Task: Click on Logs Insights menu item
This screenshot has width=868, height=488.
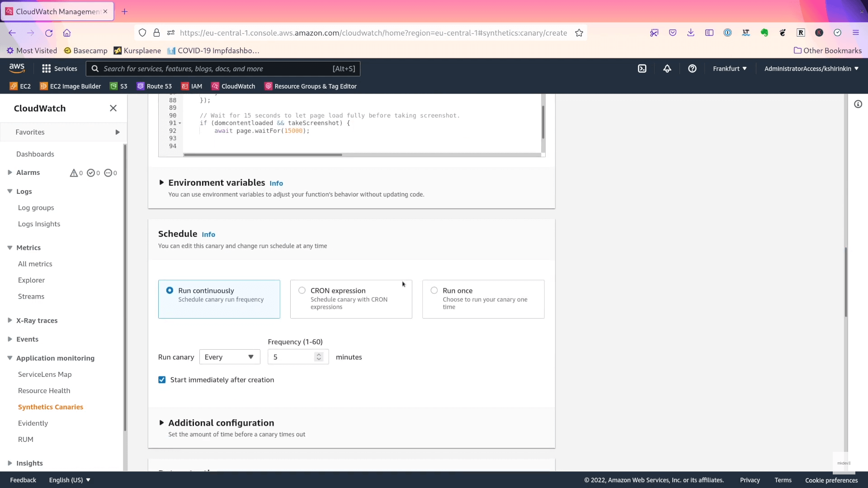Action: (39, 224)
